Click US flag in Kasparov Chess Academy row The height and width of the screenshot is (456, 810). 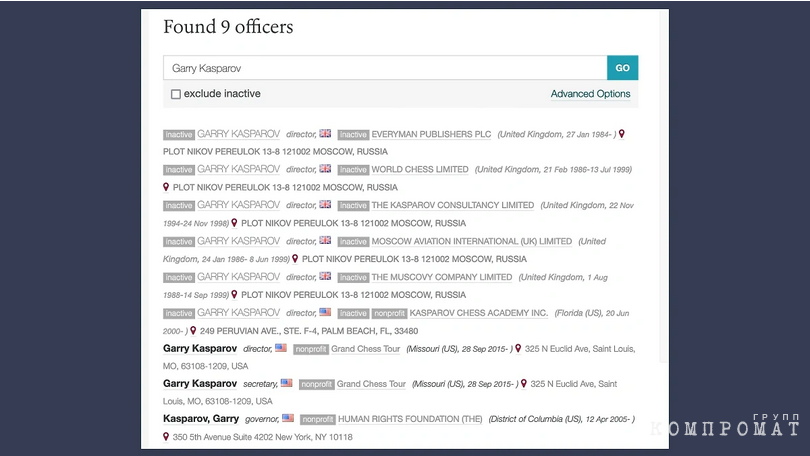325,312
